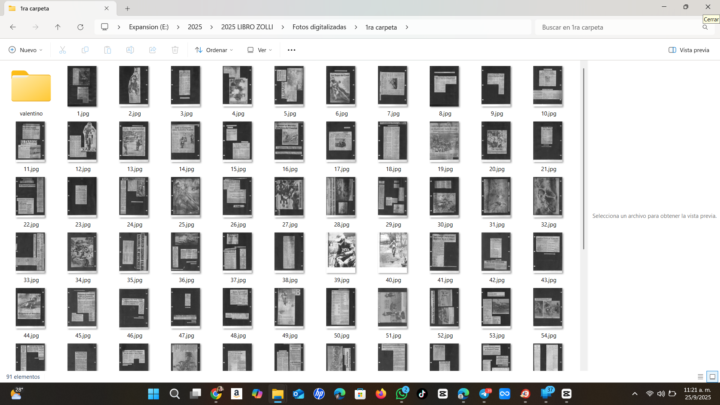
Task: Click the This PC monitor icon in address bar
Action: click(x=105, y=27)
